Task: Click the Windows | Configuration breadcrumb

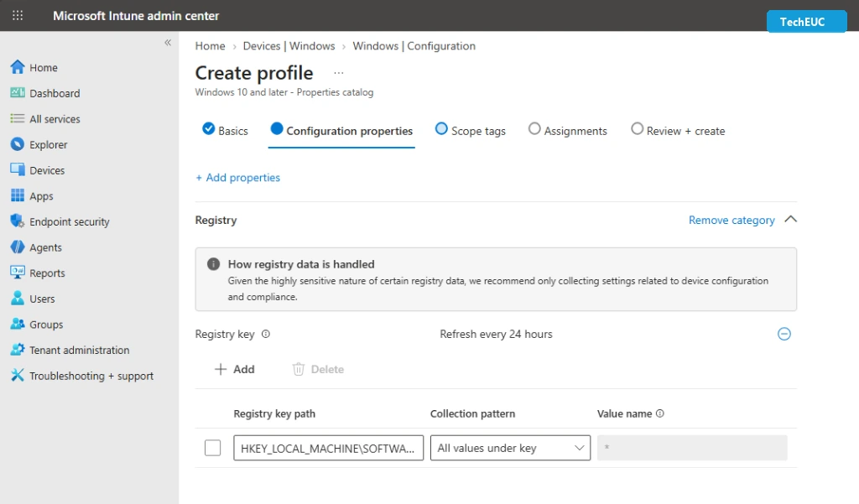Action: point(414,46)
